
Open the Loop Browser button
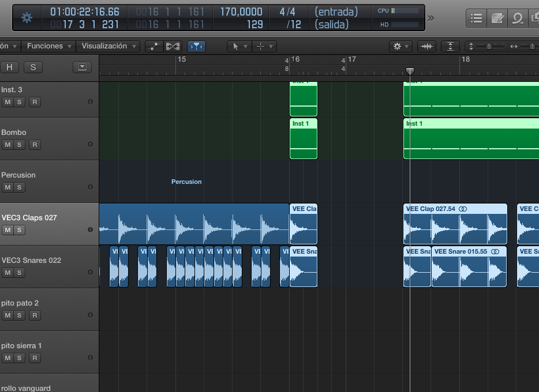517,18
